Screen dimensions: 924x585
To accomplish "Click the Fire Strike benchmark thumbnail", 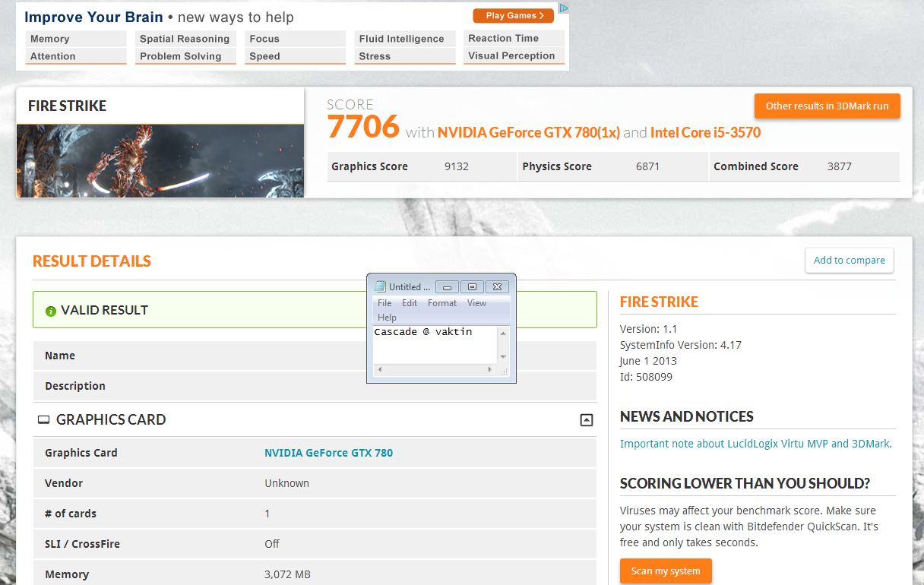I will (x=160, y=160).
